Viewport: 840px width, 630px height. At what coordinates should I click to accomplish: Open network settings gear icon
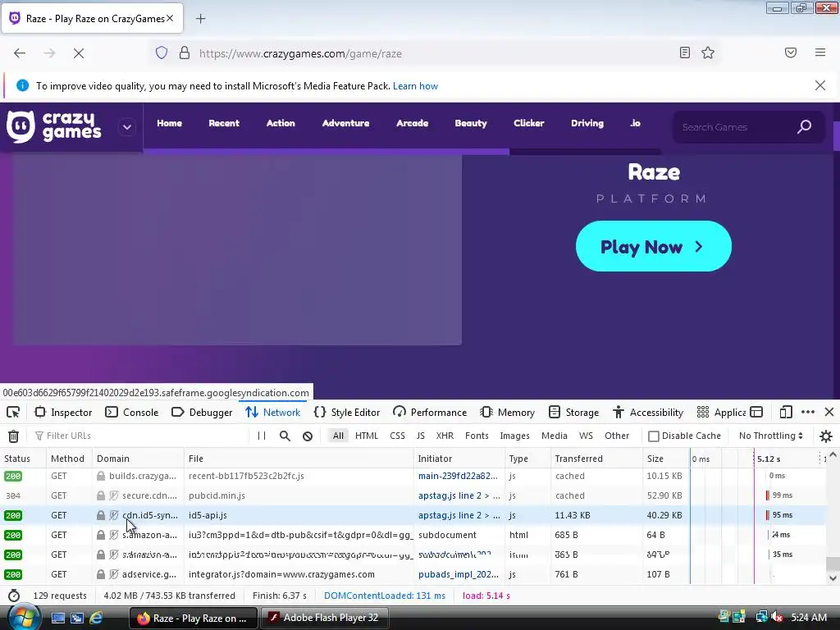826,436
